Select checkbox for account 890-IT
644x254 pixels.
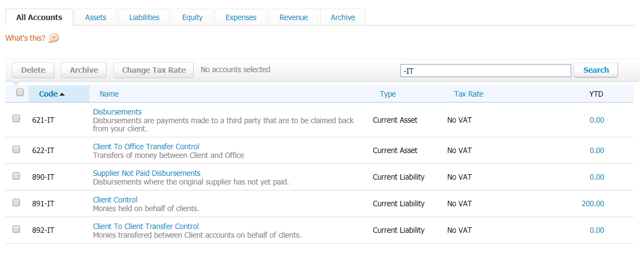pyautogui.click(x=16, y=176)
